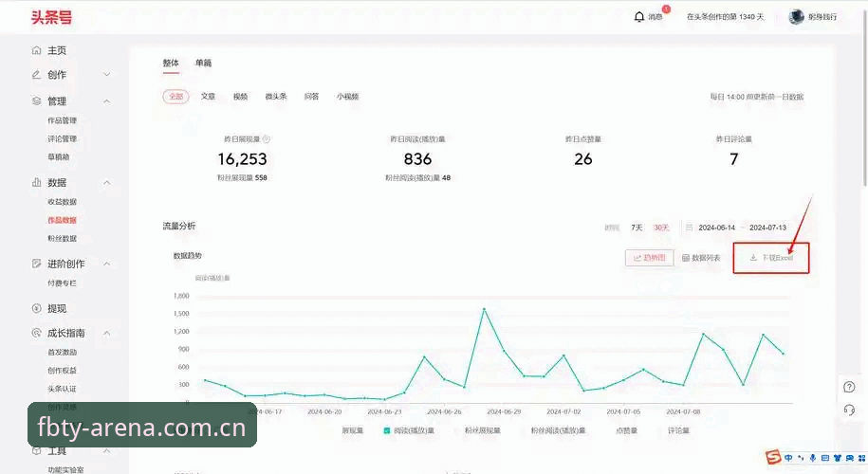Collapse the 成长指南 section chevron

107,333
